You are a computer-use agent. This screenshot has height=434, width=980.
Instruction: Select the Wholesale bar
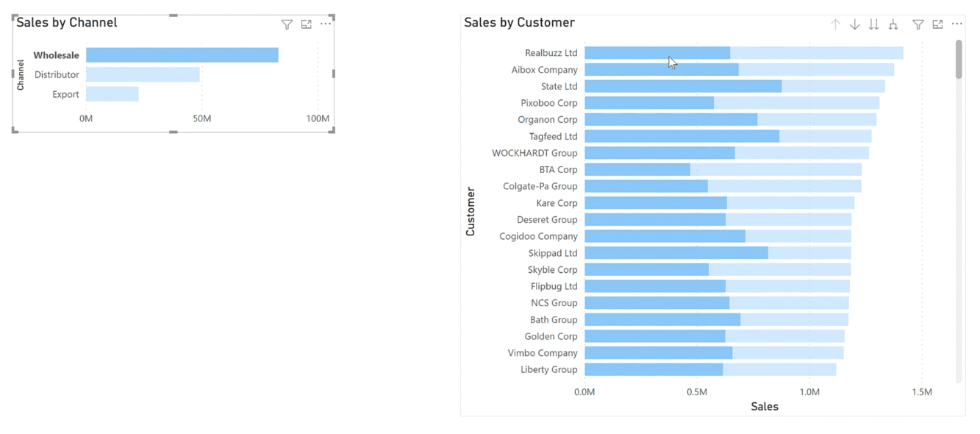point(182,55)
